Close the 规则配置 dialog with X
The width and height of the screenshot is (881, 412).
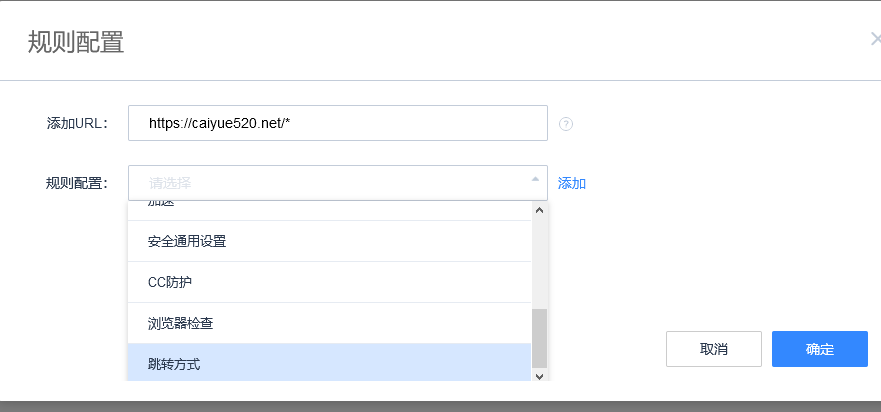(876, 40)
